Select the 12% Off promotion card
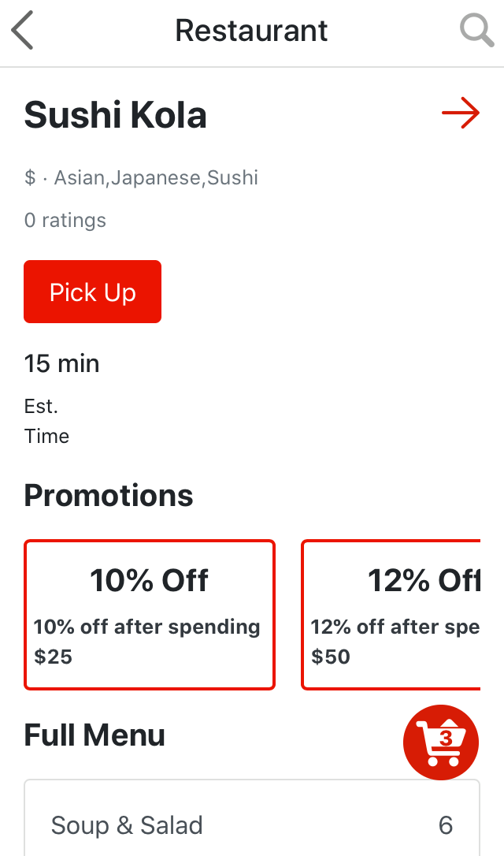The image size is (504, 856). (391, 615)
